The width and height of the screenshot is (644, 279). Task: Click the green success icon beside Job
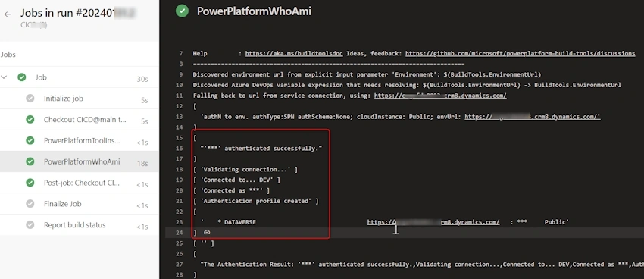[x=22, y=77]
